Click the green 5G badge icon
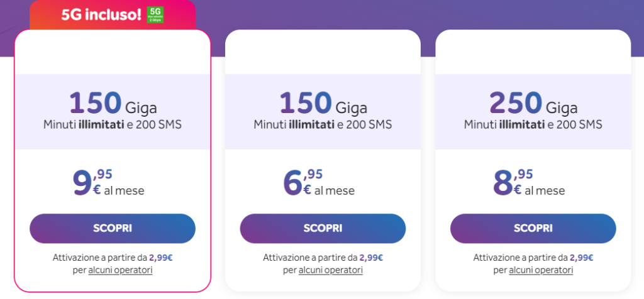The width and height of the screenshot is (644, 299). coord(155,15)
